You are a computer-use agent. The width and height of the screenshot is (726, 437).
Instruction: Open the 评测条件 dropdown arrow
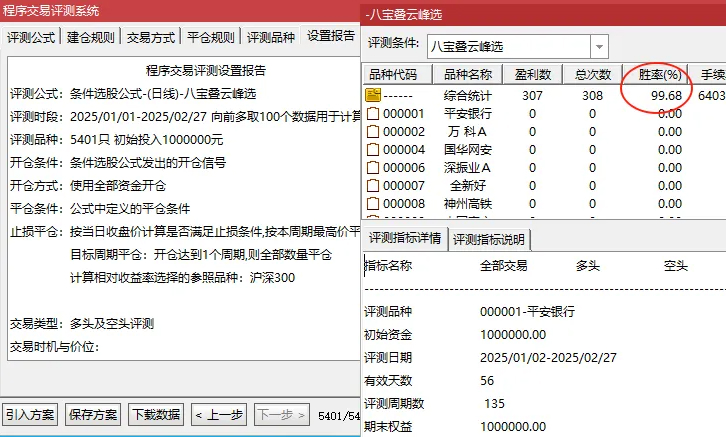click(598, 46)
